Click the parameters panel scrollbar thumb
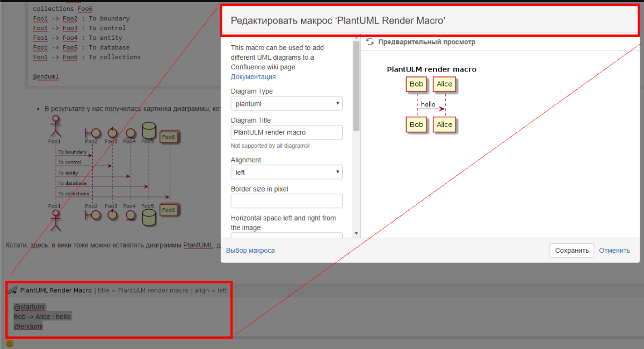 pos(356,86)
